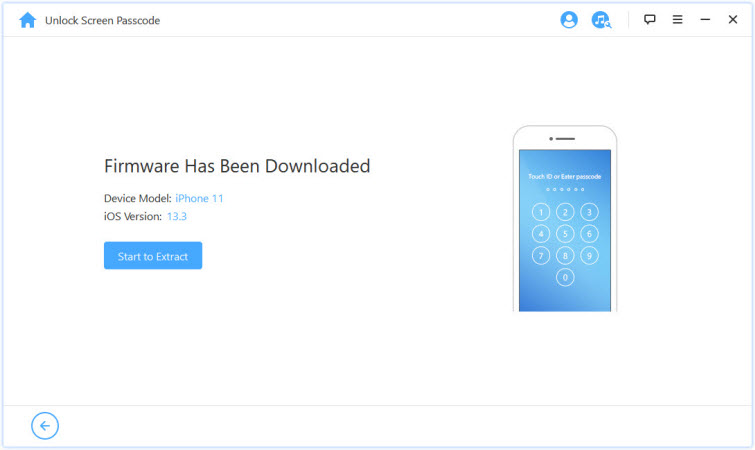This screenshot has width=755, height=450.
Task: Open the feedback chat bubble icon
Action: (649, 20)
